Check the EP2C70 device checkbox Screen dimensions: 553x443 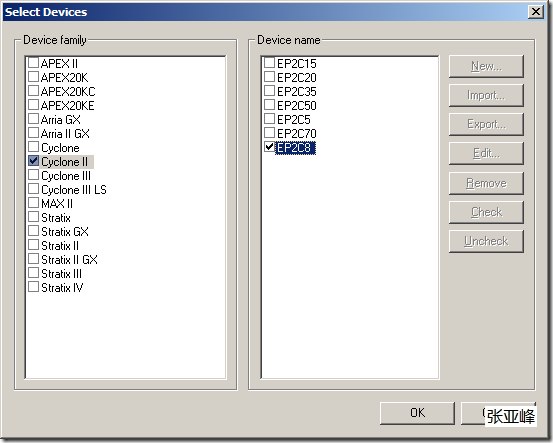269,133
